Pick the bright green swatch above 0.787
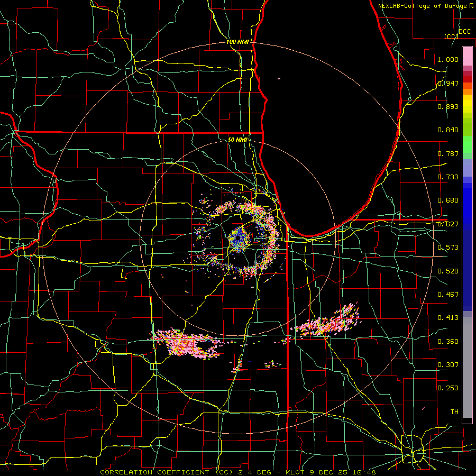 (467, 144)
